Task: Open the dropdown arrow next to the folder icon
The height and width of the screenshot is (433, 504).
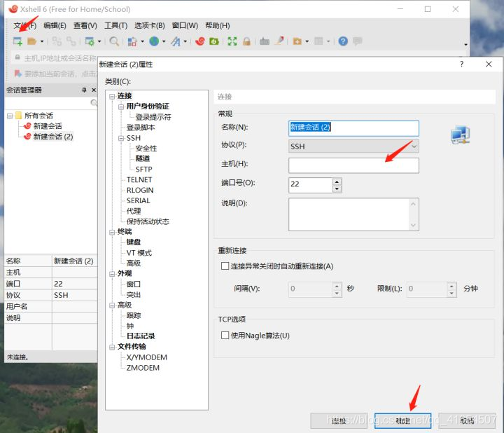Action: (42, 41)
